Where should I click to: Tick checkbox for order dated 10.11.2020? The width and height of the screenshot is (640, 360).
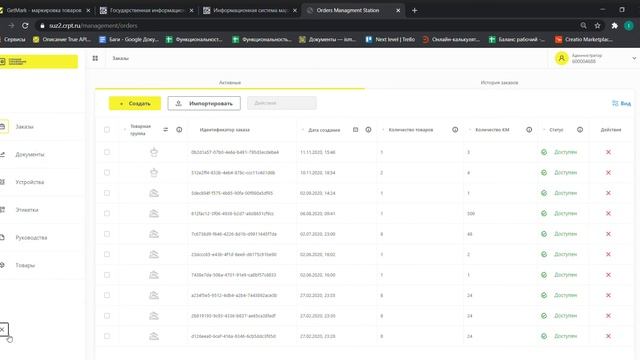click(x=107, y=173)
